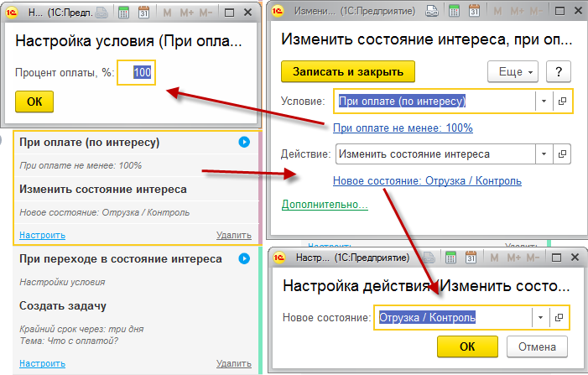Expand Условие dropdown list

pyautogui.click(x=544, y=101)
